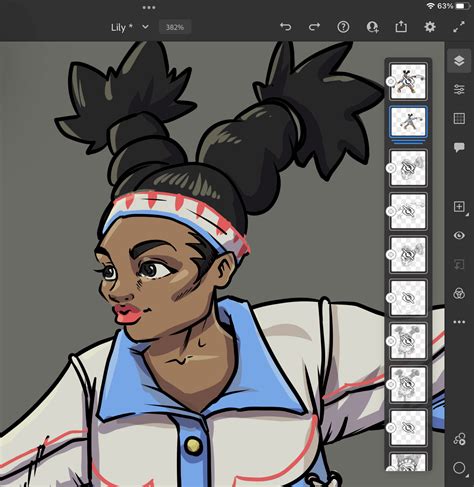
Task: Open the share and export icon
Action: [x=401, y=27]
